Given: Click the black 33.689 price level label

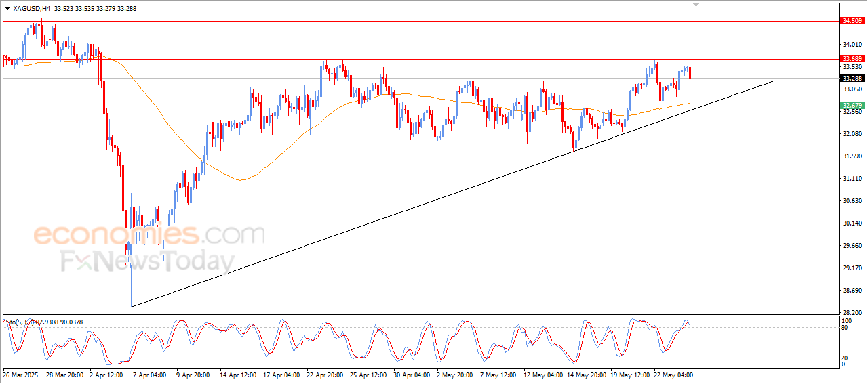Looking at the screenshot, I should [x=851, y=59].
